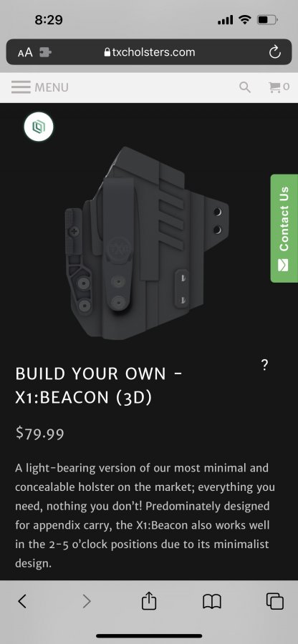Click the green Contact Us side tab
The width and height of the screenshot is (298, 644).
(x=284, y=228)
